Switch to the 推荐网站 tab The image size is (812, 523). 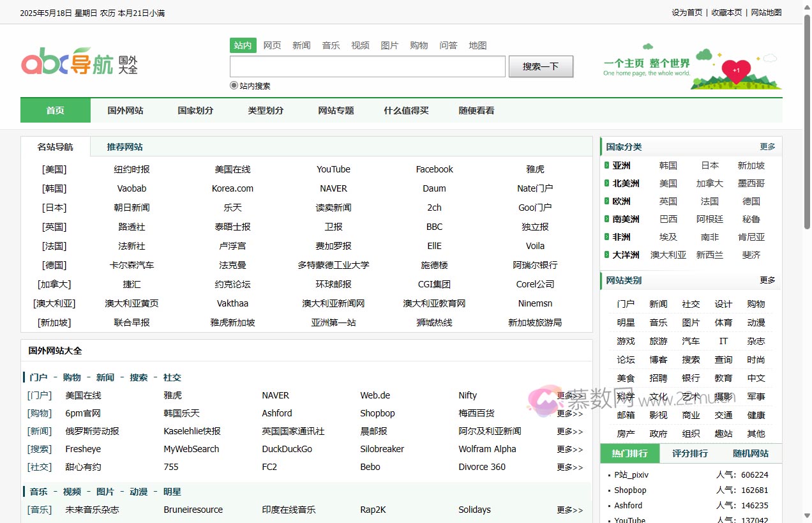click(124, 146)
